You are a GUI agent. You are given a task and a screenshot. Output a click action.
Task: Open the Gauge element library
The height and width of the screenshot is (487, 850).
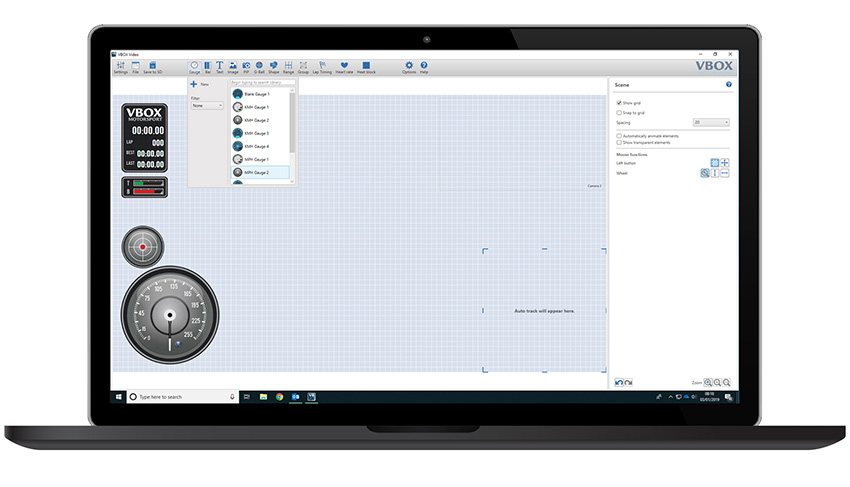coord(195,67)
